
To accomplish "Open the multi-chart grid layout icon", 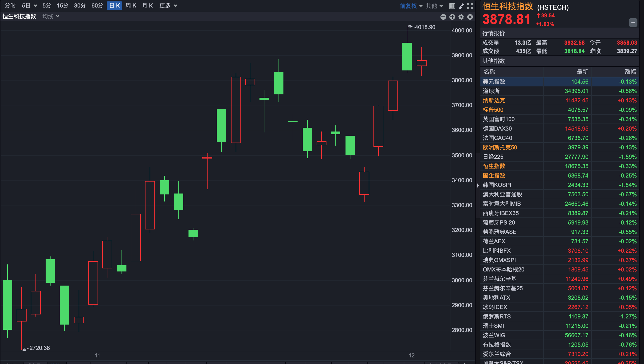I will pyautogui.click(x=452, y=6).
